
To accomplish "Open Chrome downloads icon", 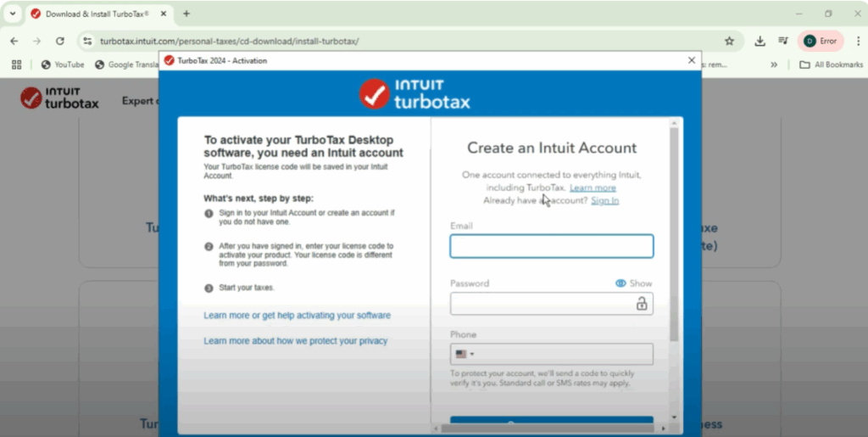I will point(760,41).
